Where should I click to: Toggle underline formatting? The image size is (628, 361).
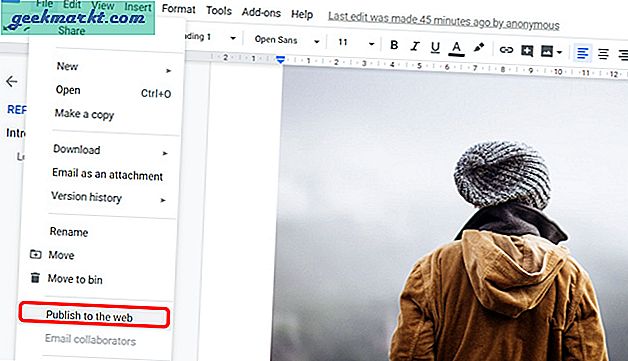[435, 48]
